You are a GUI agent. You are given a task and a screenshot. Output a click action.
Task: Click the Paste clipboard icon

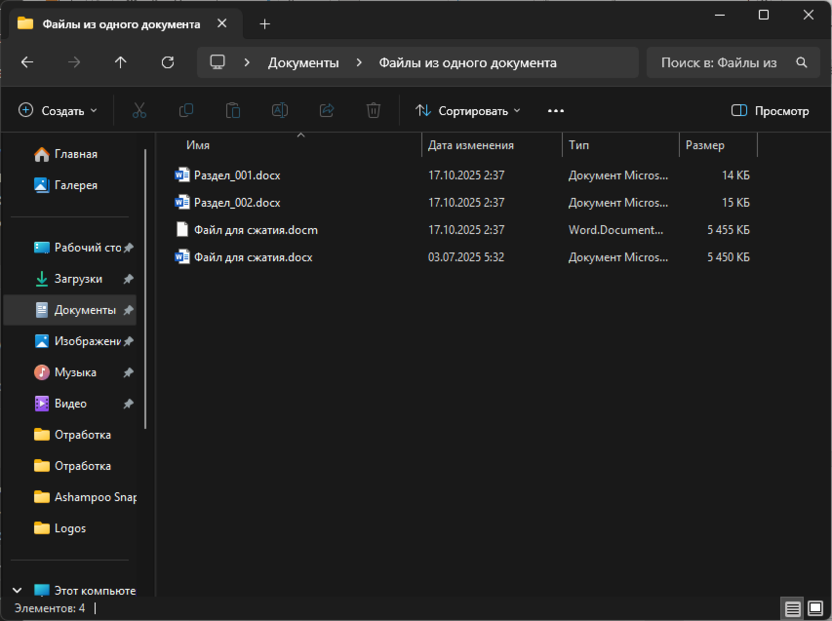[x=233, y=111]
